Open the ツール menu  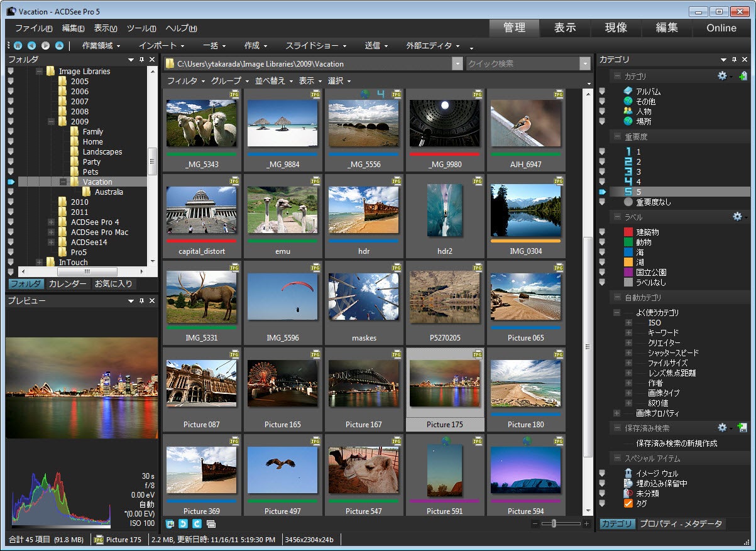click(x=141, y=28)
